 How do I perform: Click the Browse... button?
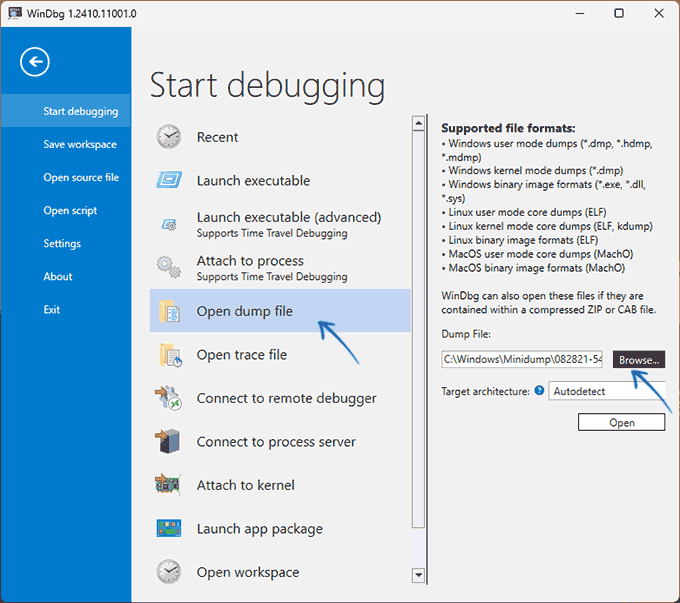pyautogui.click(x=639, y=360)
